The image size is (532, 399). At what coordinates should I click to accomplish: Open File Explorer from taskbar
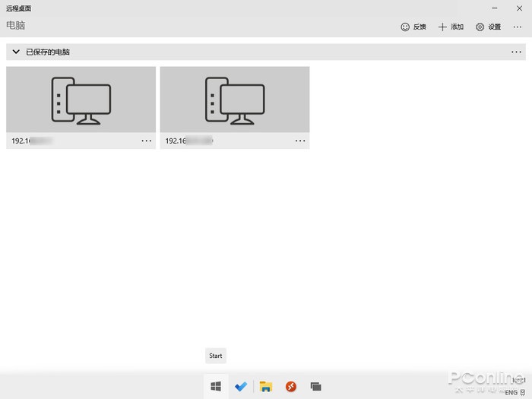pos(266,386)
